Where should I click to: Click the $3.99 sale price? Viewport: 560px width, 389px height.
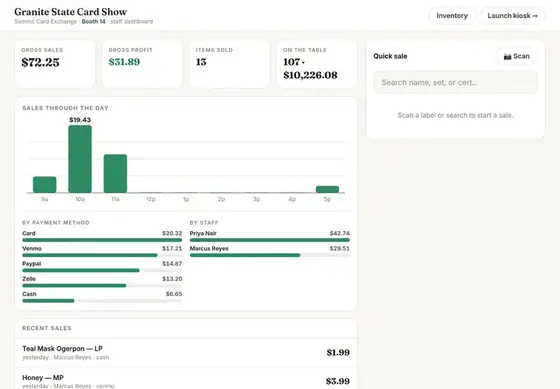click(x=338, y=381)
